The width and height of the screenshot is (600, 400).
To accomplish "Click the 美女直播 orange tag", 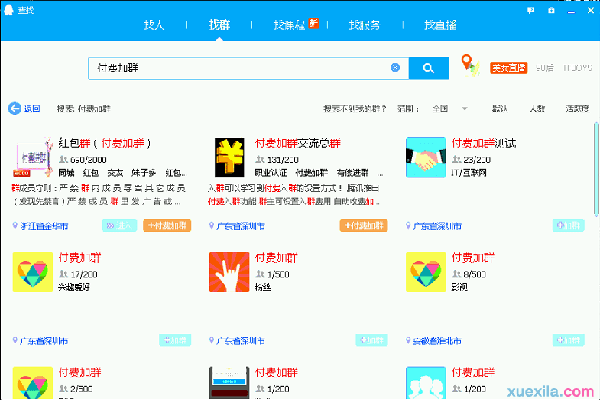I will click(x=509, y=68).
